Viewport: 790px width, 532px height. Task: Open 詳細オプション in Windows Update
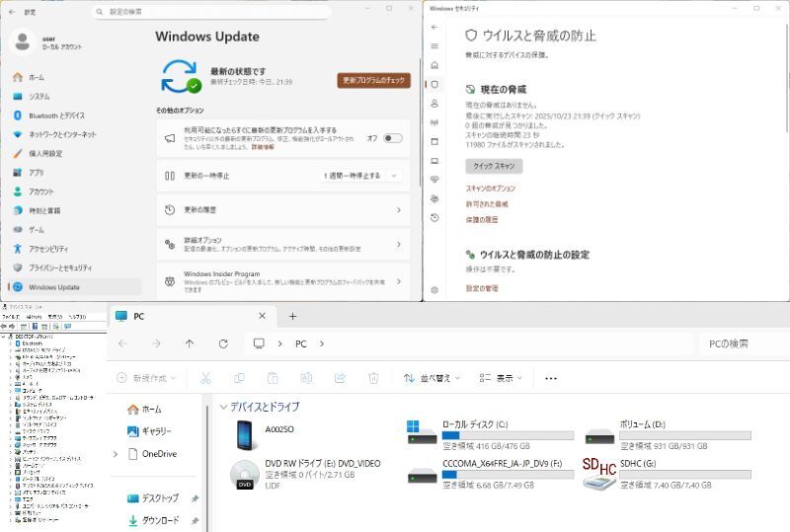coord(283,245)
